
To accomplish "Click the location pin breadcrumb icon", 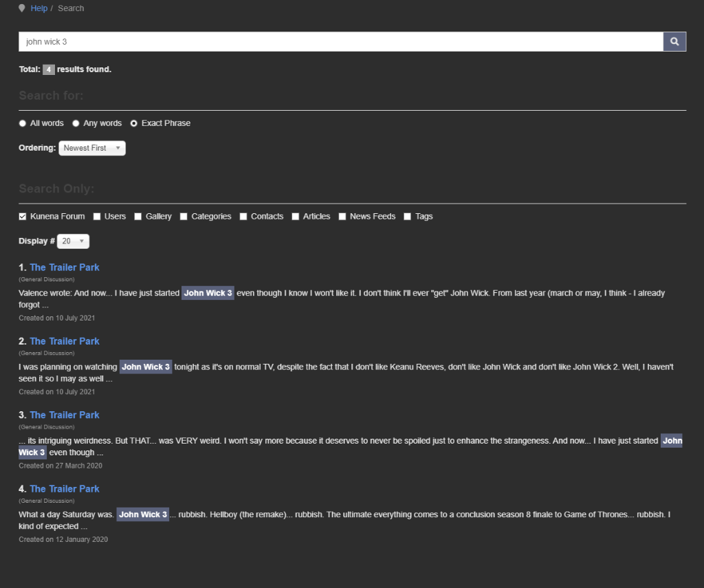I will pyautogui.click(x=21, y=8).
